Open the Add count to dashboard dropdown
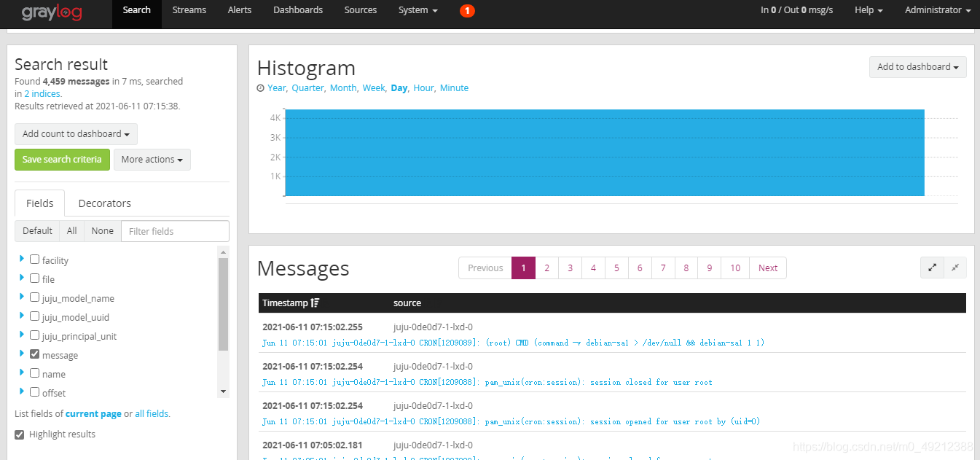 76,134
